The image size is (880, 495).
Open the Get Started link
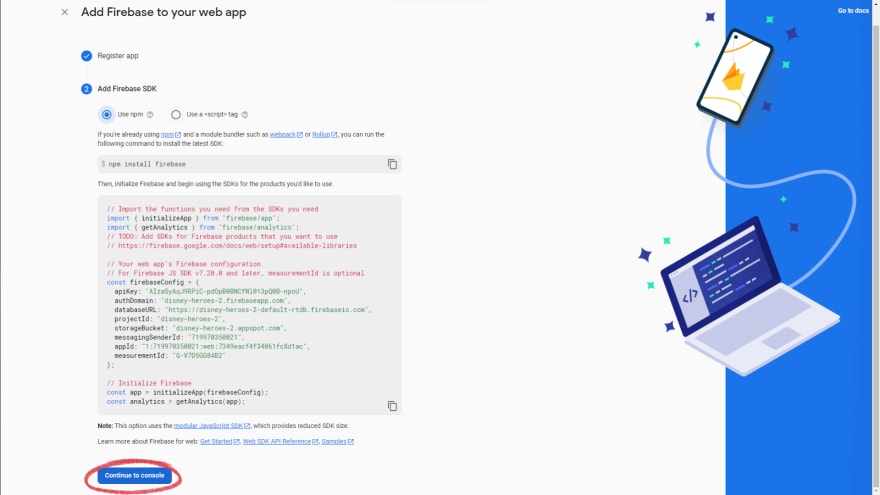click(220, 442)
